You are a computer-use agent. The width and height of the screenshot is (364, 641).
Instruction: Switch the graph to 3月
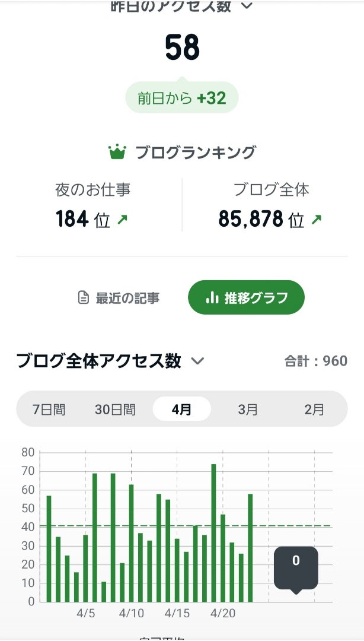click(x=248, y=409)
